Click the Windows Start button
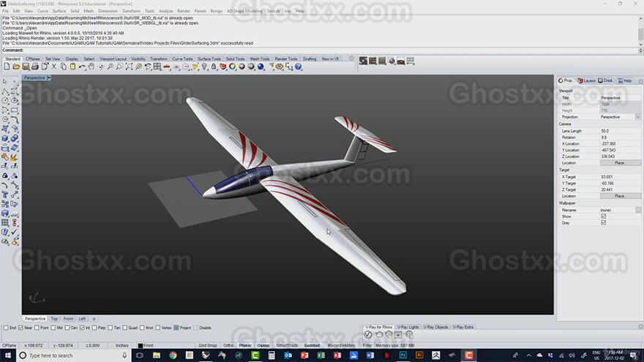 [x=8, y=355]
